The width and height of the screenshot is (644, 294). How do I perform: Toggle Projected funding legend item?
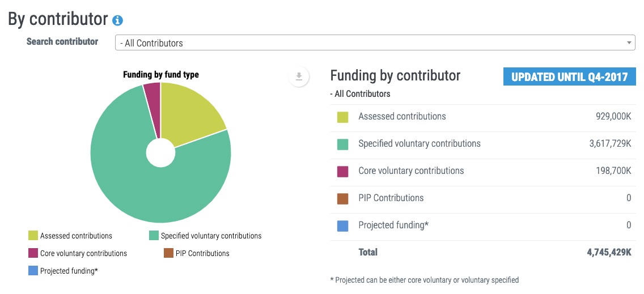pyautogui.click(x=63, y=271)
